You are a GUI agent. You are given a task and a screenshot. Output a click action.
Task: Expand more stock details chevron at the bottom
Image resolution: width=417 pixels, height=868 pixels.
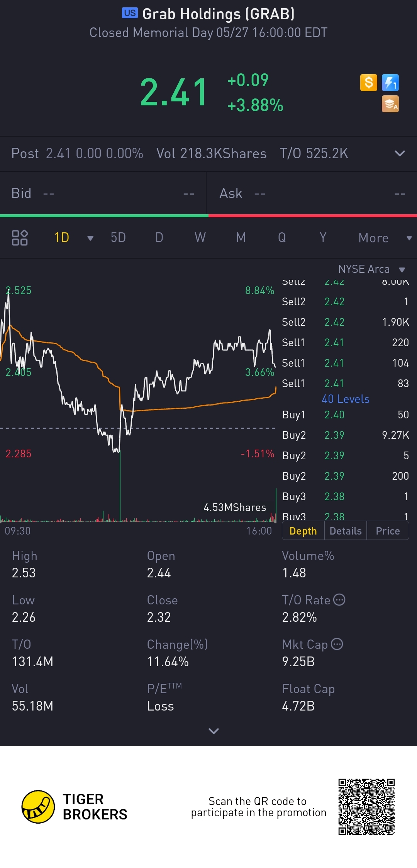[x=214, y=731]
